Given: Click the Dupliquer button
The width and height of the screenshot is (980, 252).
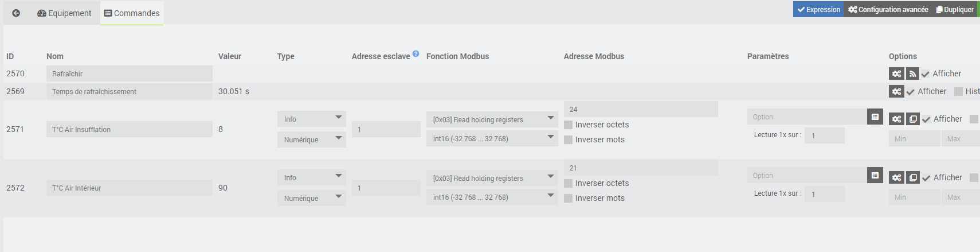Looking at the screenshot, I should tap(955, 9).
